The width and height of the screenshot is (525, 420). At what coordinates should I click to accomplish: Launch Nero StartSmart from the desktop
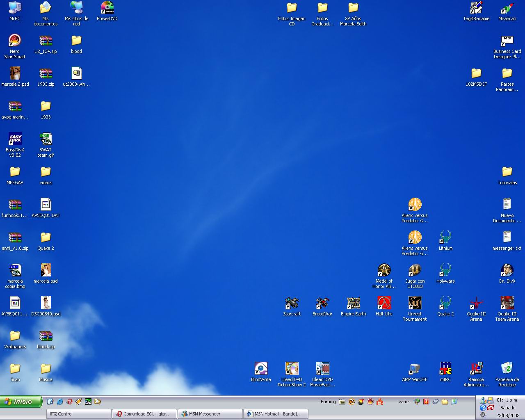click(15, 40)
